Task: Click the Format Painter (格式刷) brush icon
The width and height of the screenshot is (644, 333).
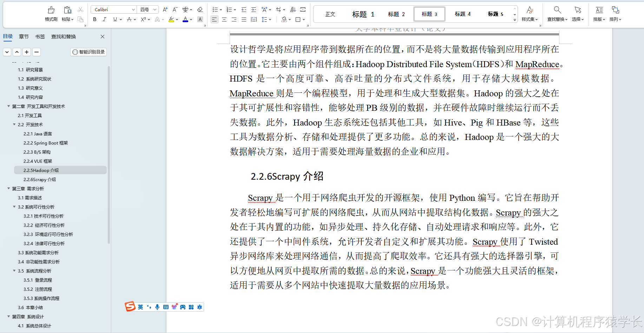Action: pyautogui.click(x=51, y=10)
